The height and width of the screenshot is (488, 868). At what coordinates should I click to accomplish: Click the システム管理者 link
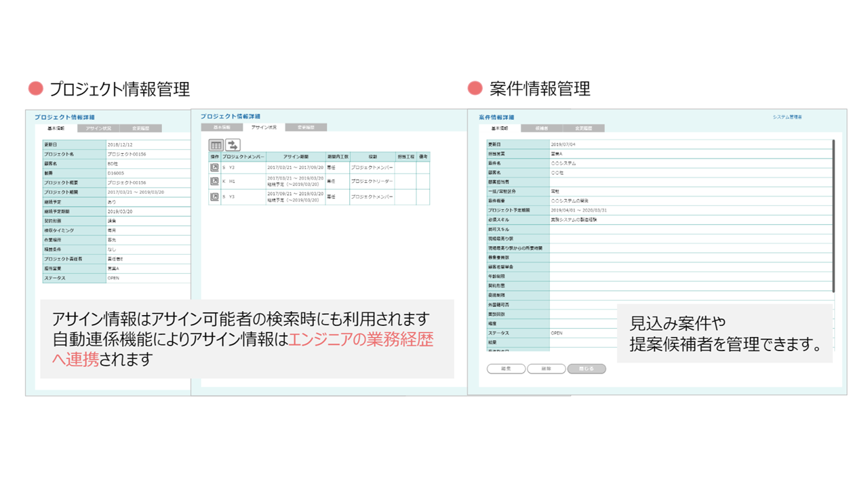click(787, 117)
